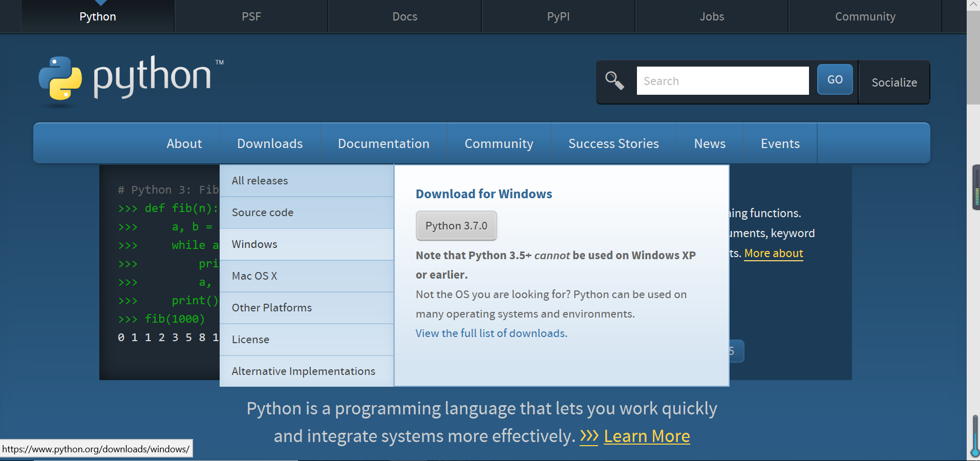Expand the Socialize menu

pos(894,82)
